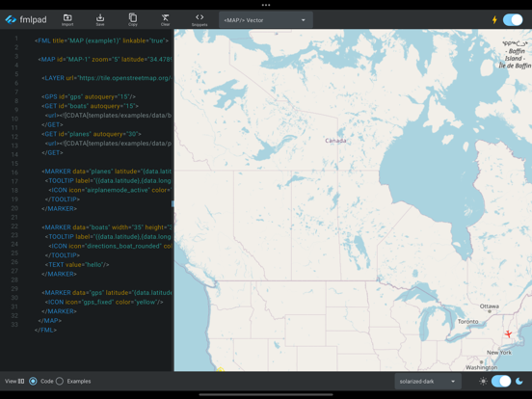
Task: Click the three-dot multitasking indicator at top
Action: click(266, 5)
